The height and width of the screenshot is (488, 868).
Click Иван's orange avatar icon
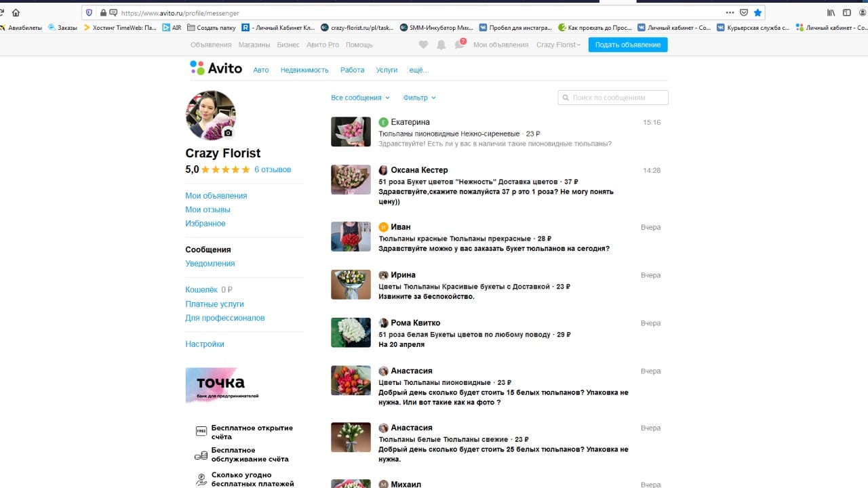pyautogui.click(x=383, y=227)
